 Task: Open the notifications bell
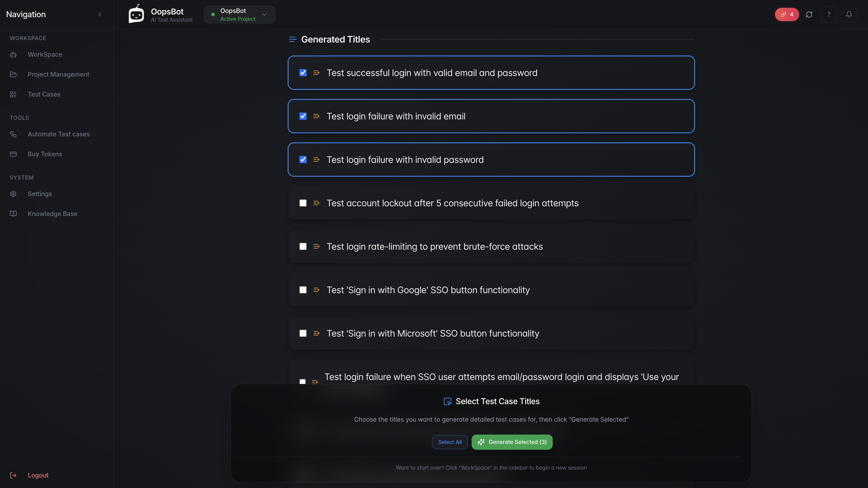click(849, 14)
